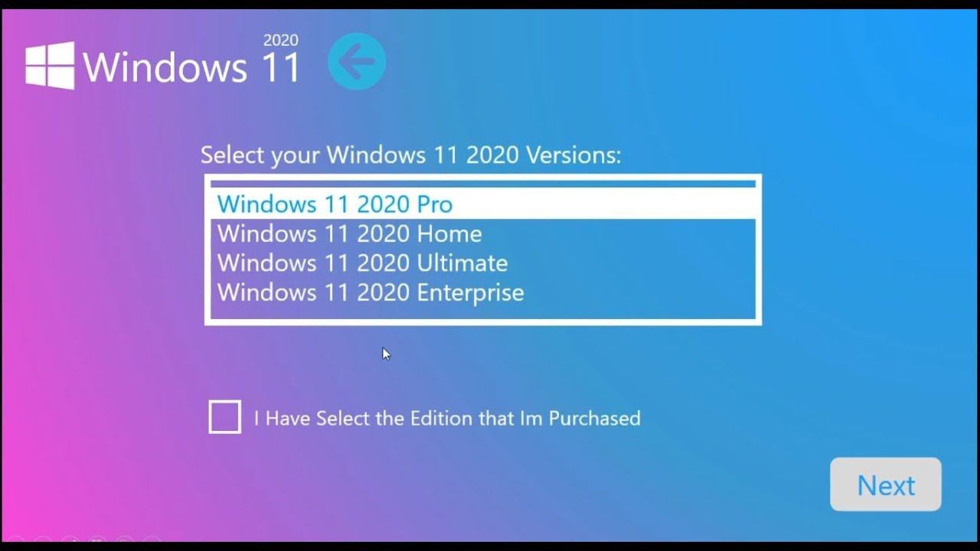Go back using the blue arrow icon
The width and height of the screenshot is (980, 551).
[357, 61]
